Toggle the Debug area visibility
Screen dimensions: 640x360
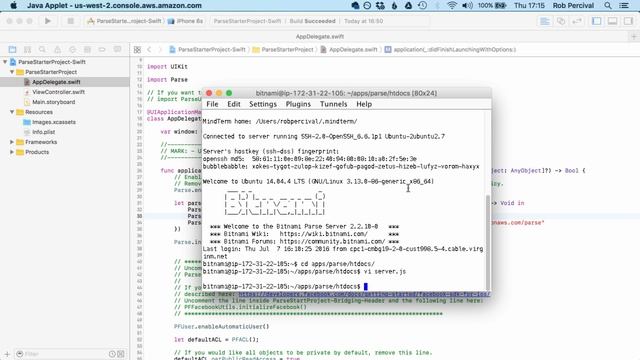[x=612, y=21]
